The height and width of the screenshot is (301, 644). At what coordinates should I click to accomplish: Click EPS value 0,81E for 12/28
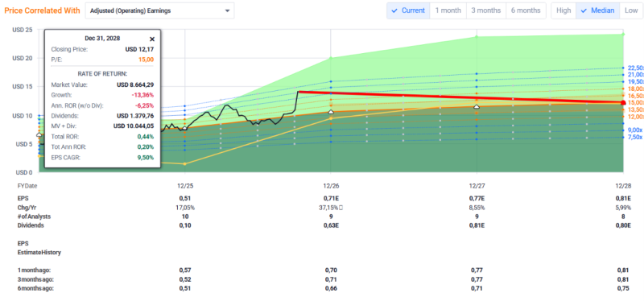(623, 198)
